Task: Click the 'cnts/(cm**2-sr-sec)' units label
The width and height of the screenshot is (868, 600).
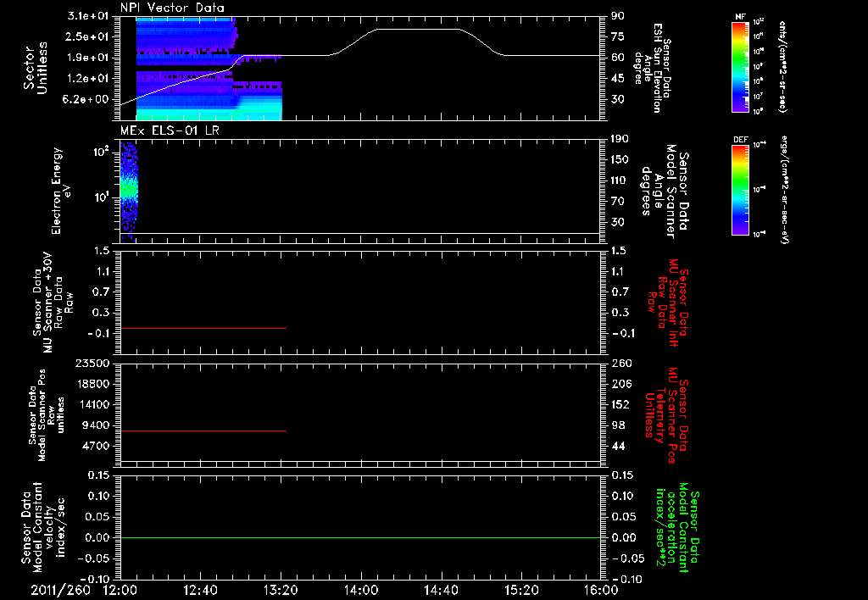Action: click(x=782, y=66)
